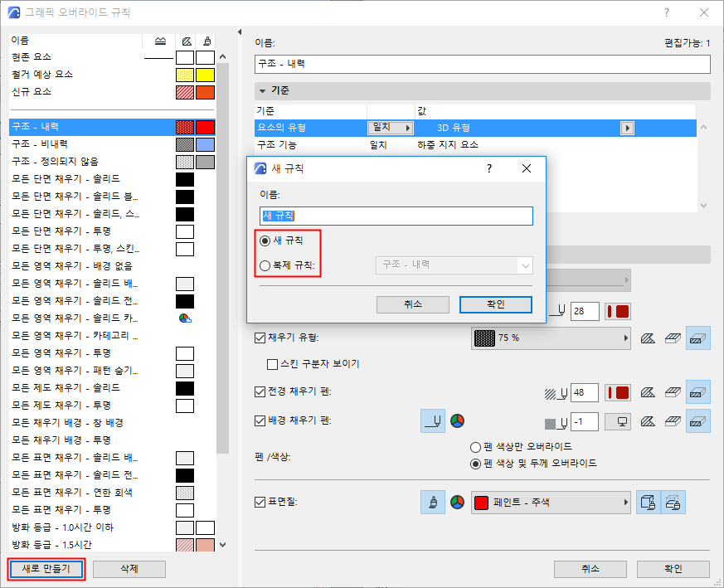Click main window 확인 button
The image size is (724, 588).
[673, 569]
